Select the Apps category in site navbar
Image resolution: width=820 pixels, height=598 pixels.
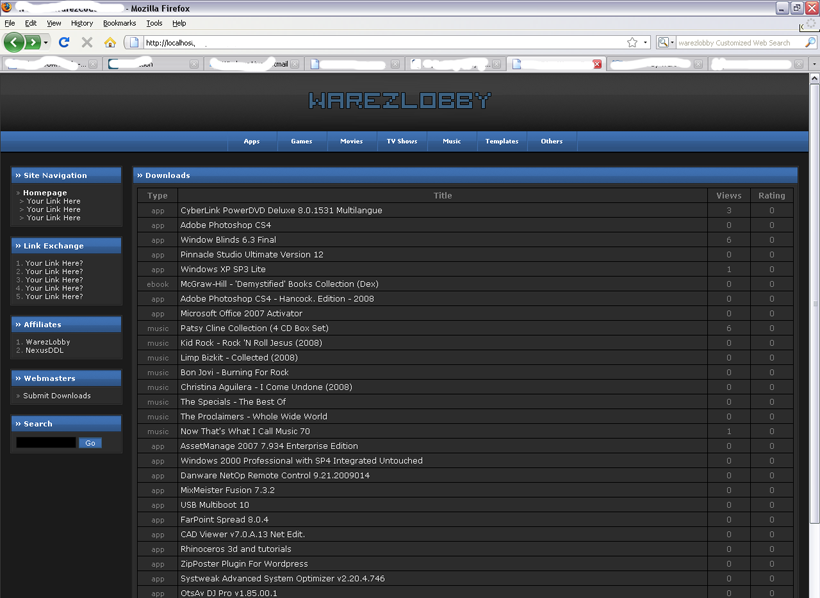pyautogui.click(x=252, y=141)
